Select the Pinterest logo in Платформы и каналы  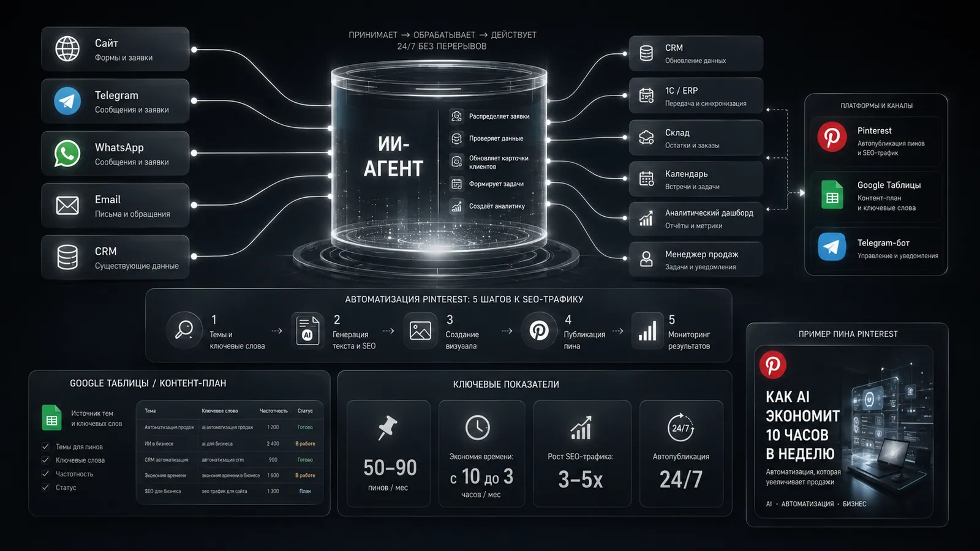(x=832, y=137)
